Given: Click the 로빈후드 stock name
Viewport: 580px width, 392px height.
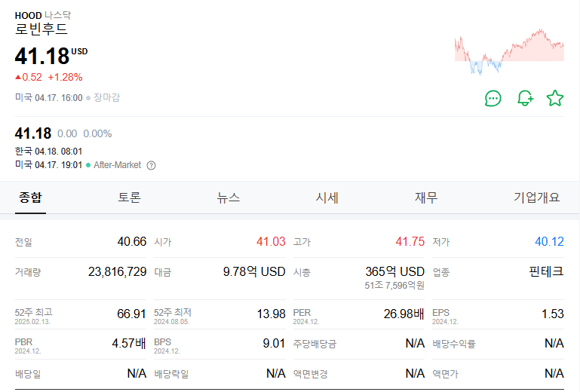Looking at the screenshot, I should point(41,29).
